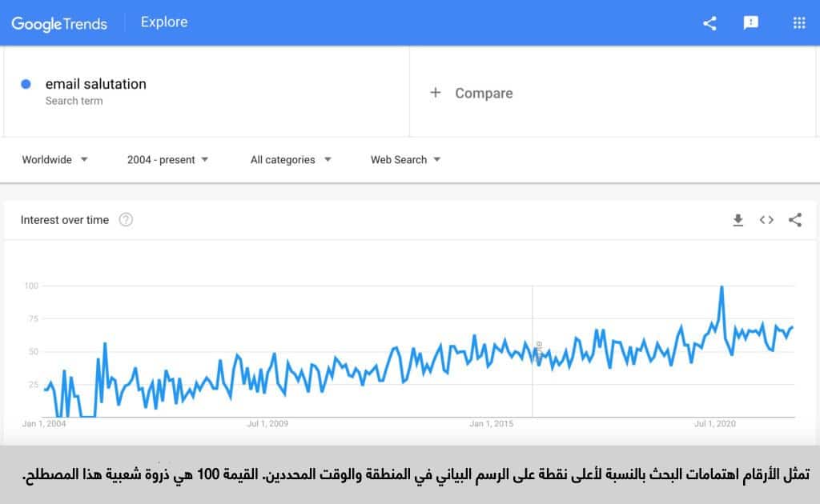Edit the email salutation search term
The image size is (820, 504).
tap(96, 84)
